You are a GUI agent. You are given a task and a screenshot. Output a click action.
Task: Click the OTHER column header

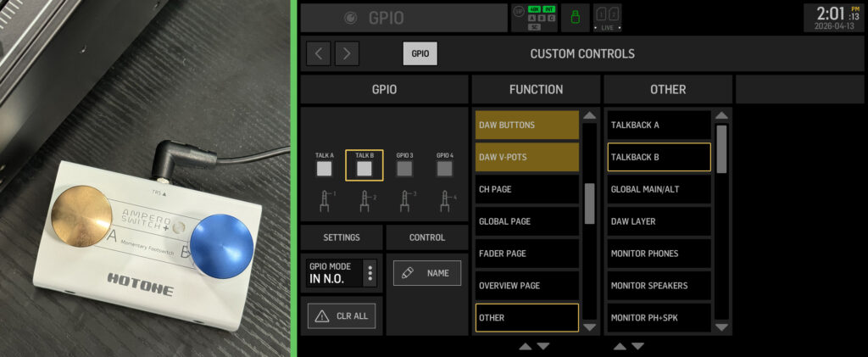point(668,89)
